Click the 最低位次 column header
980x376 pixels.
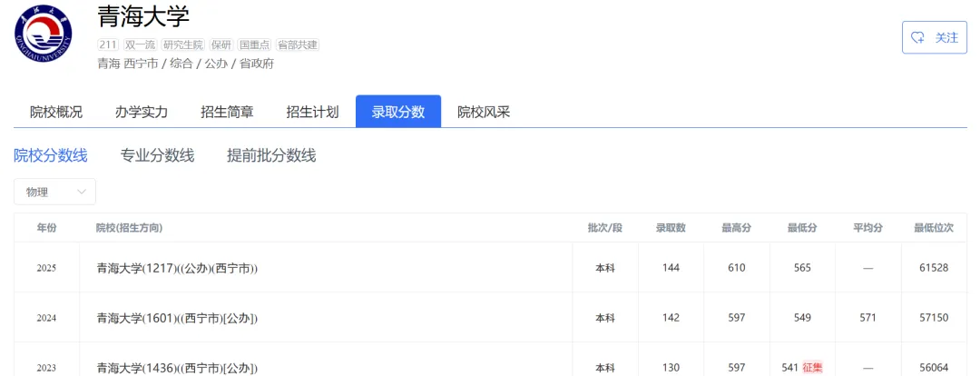click(x=934, y=228)
